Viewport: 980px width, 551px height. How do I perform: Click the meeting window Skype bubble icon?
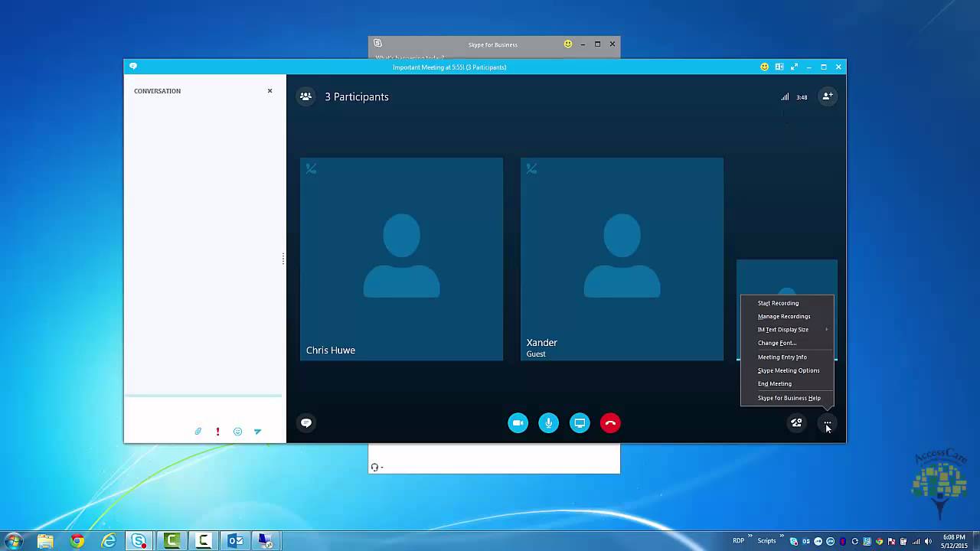coord(133,67)
